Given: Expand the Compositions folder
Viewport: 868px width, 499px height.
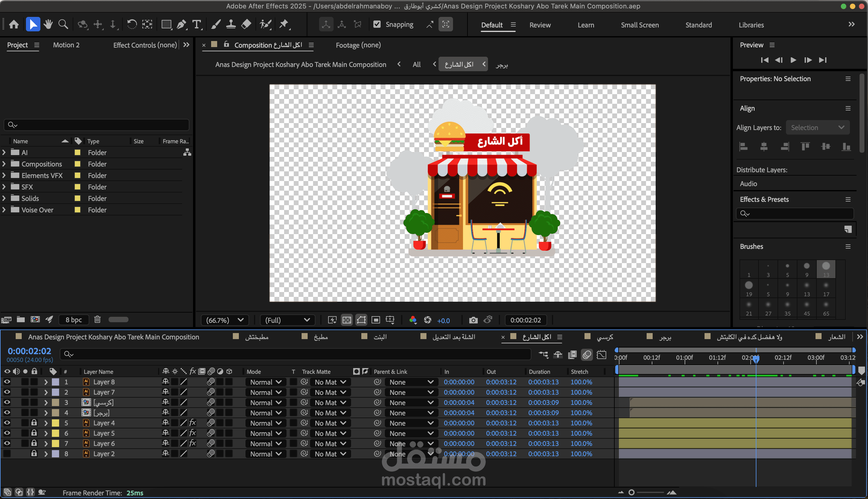Looking at the screenshot, I should (4, 164).
